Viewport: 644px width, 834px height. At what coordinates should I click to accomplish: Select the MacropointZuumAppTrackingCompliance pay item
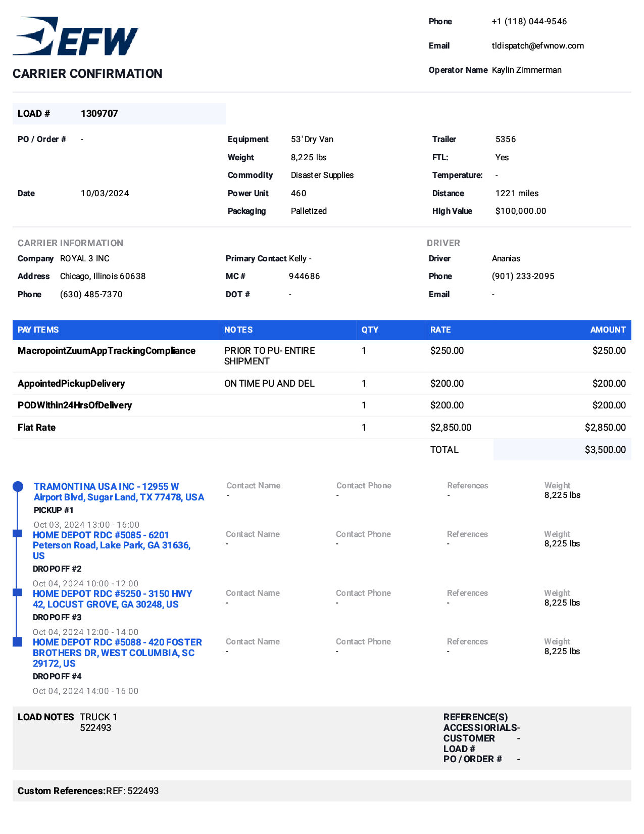coord(107,350)
